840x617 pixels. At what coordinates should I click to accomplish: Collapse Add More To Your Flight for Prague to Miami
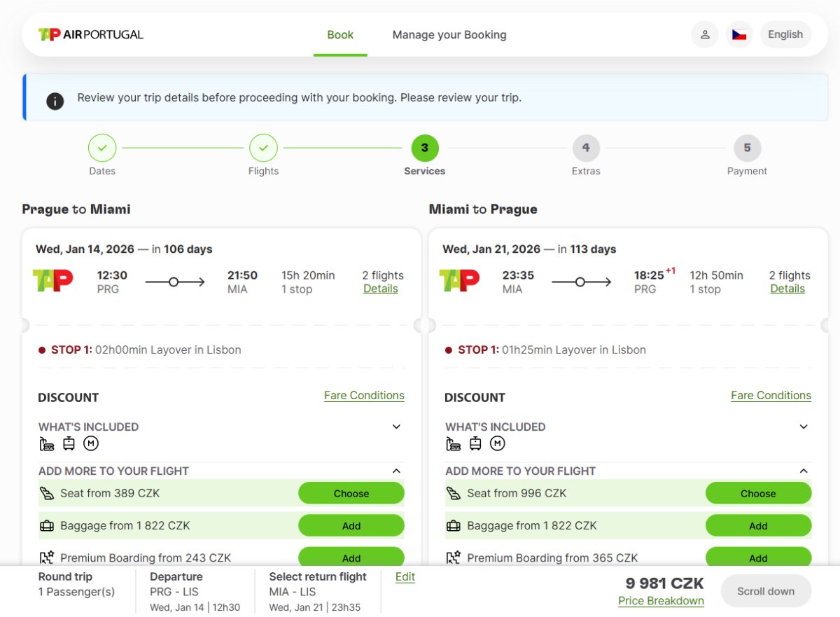(x=396, y=471)
